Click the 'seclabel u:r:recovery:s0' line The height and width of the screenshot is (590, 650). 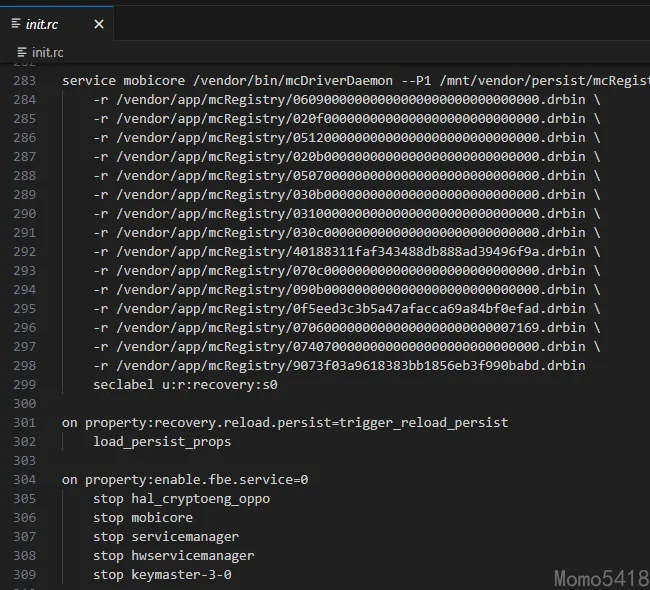[185, 384]
